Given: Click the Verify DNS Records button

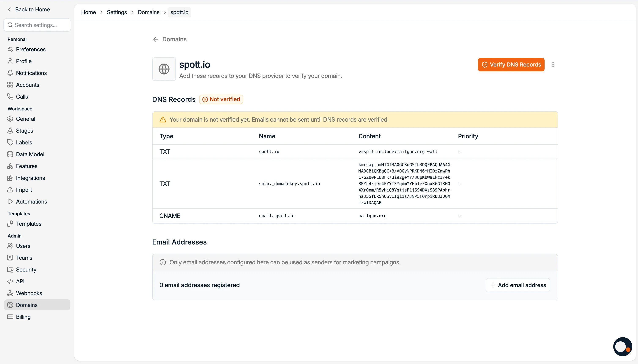Looking at the screenshot, I should 511,65.
